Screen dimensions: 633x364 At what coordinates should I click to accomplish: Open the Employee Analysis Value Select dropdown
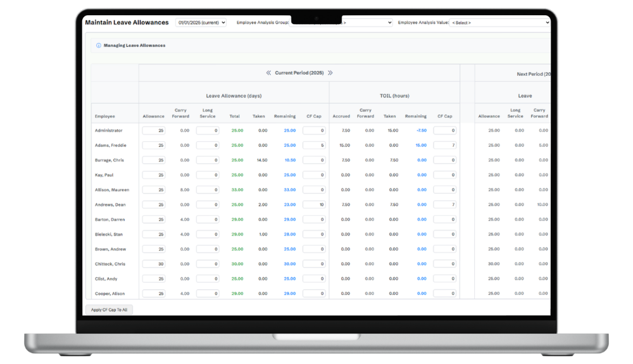point(500,23)
